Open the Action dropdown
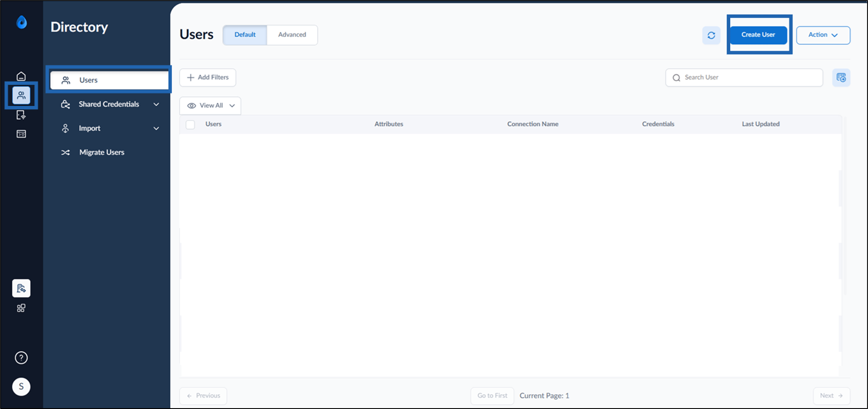 (x=823, y=35)
